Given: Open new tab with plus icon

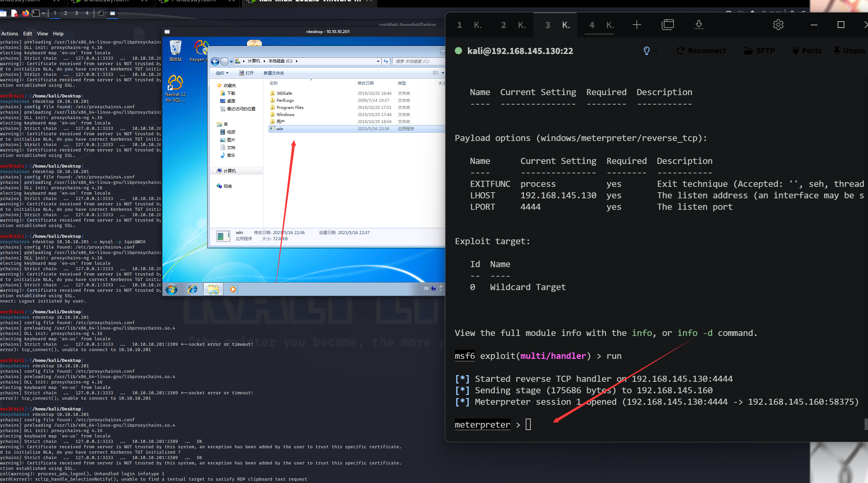Looking at the screenshot, I should tap(637, 25).
